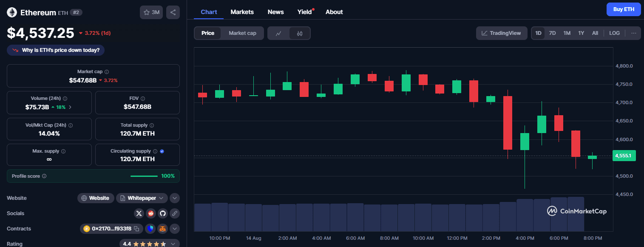Open the Website link button
This screenshot has height=247, width=644.
click(x=96, y=198)
